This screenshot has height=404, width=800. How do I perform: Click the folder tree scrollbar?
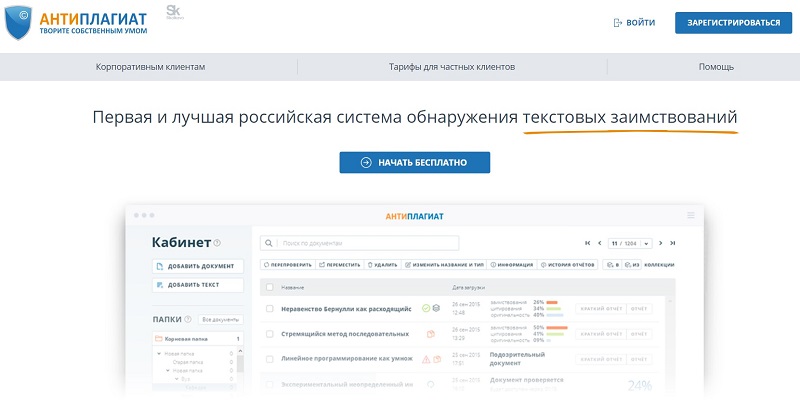click(x=240, y=362)
